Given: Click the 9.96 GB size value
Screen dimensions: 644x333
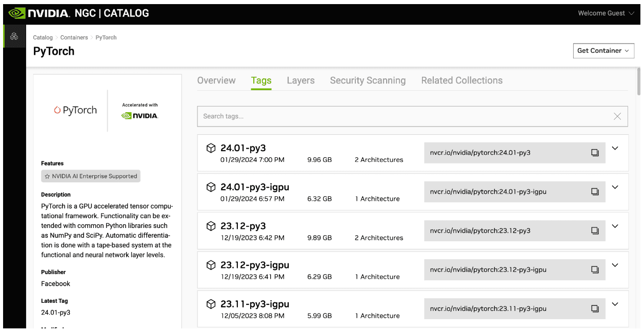Looking at the screenshot, I should (x=319, y=160).
